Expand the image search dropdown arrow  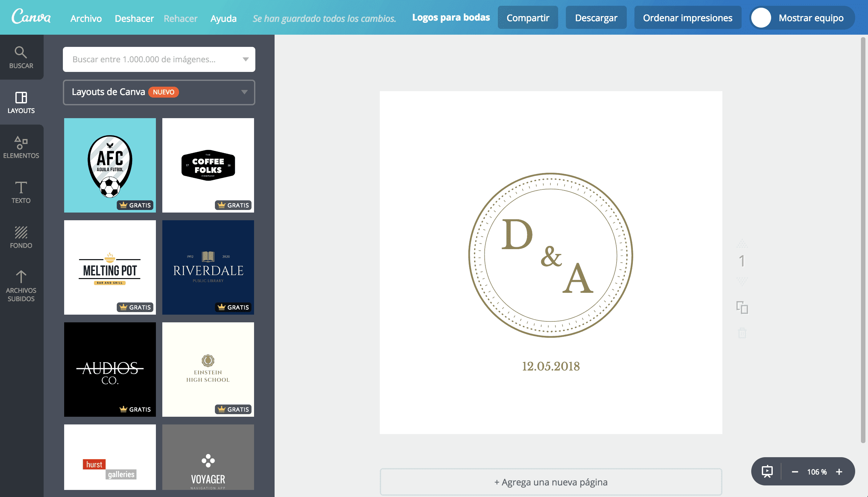click(x=245, y=59)
